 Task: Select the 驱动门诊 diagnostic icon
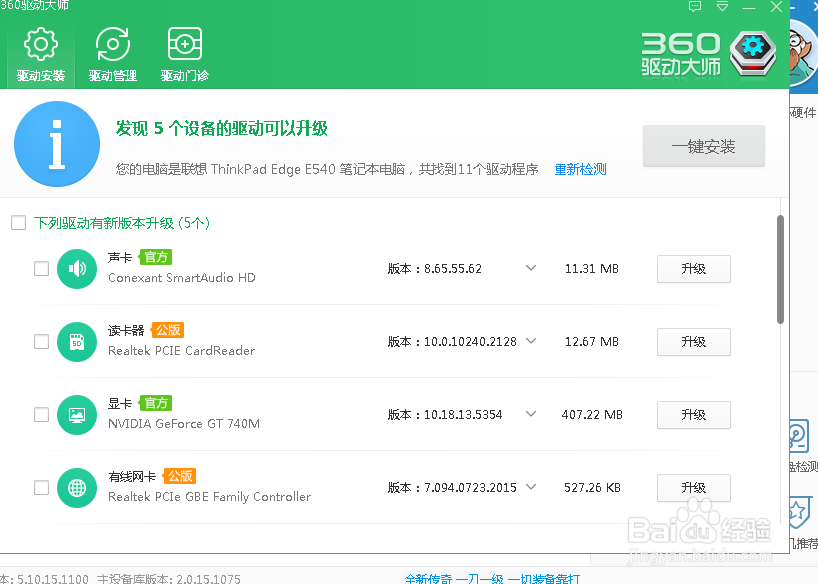[x=184, y=43]
